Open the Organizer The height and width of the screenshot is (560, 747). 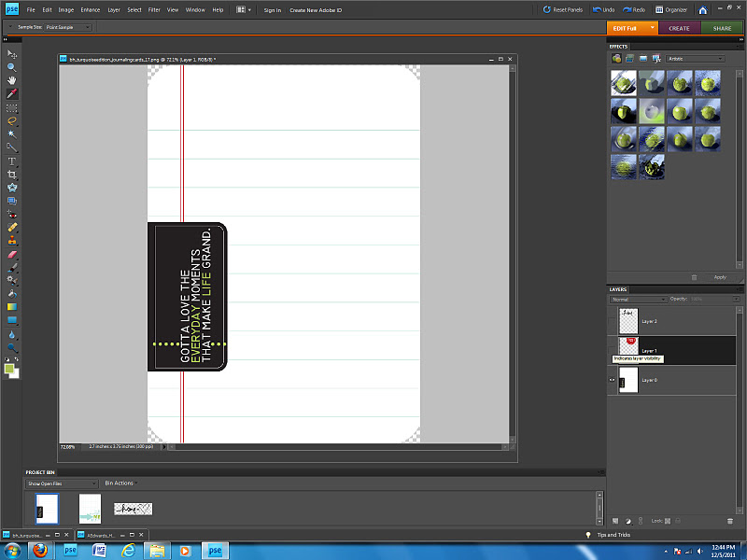click(x=671, y=10)
